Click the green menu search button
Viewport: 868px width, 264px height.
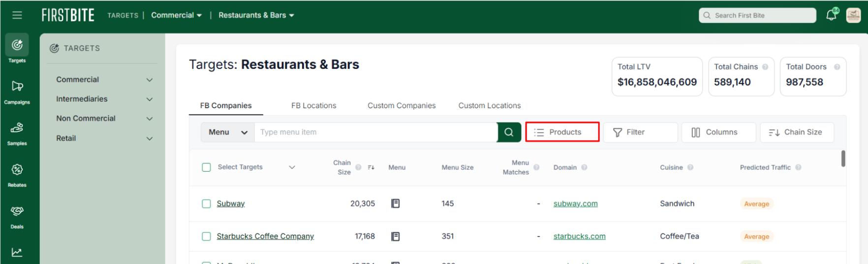tap(509, 132)
